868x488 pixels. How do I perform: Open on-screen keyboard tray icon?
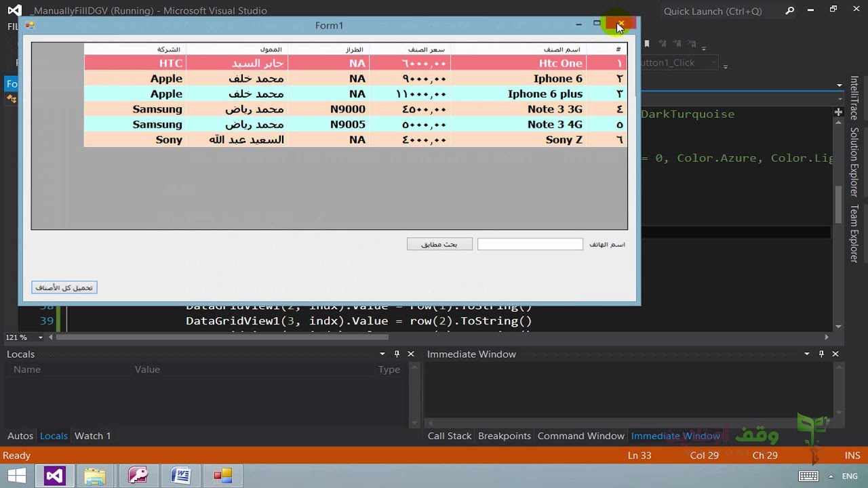point(808,476)
